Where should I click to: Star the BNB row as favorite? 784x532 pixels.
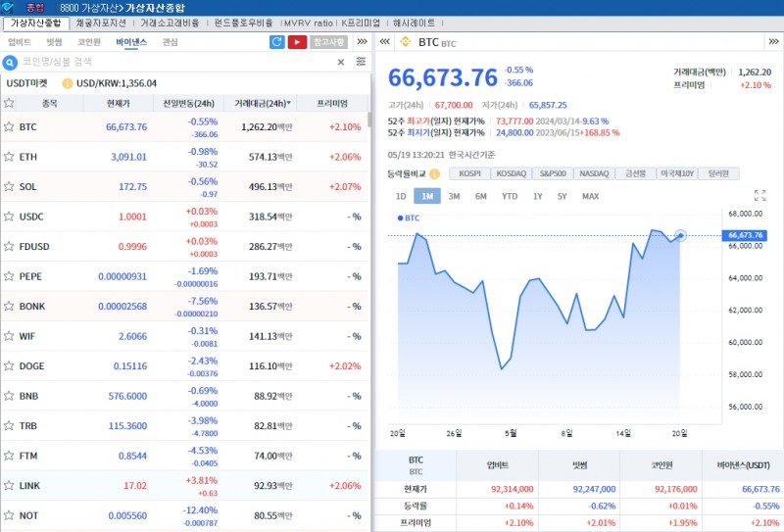[9, 396]
